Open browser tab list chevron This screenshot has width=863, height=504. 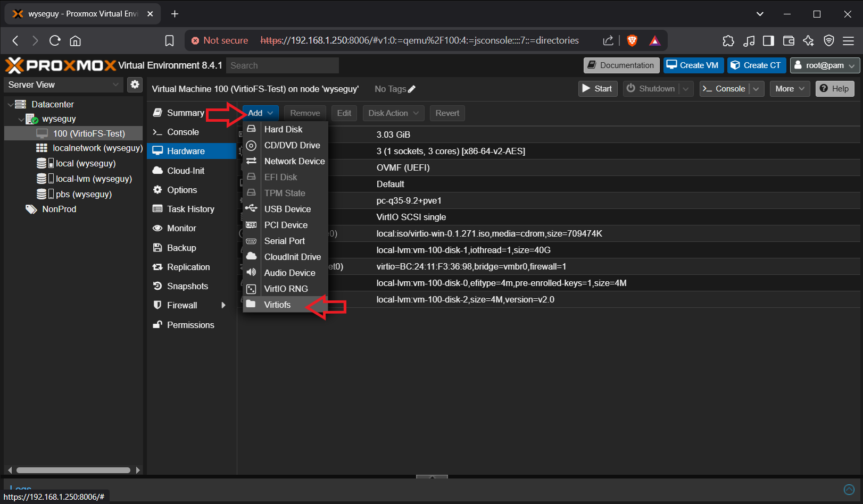(x=760, y=14)
